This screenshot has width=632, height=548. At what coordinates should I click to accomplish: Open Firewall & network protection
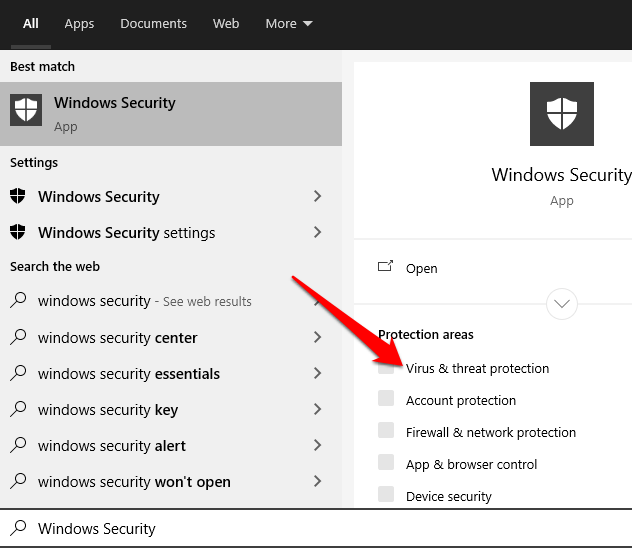click(490, 432)
